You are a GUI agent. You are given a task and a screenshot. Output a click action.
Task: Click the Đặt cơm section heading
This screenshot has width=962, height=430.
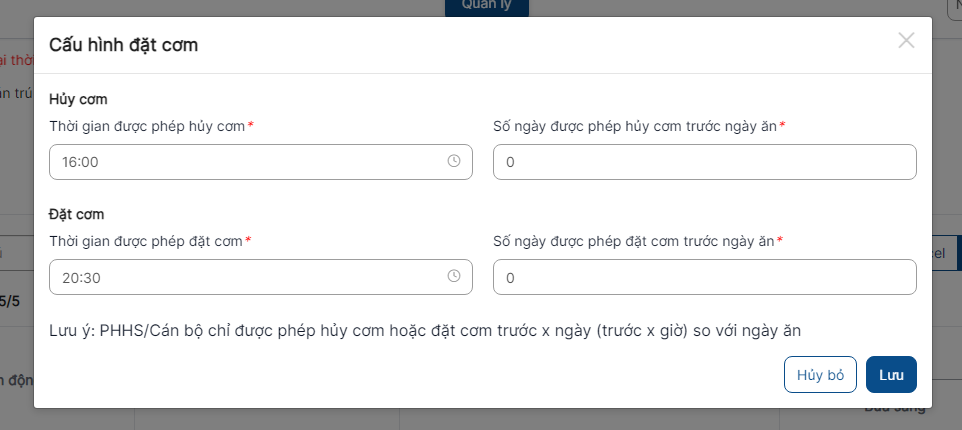point(77,214)
